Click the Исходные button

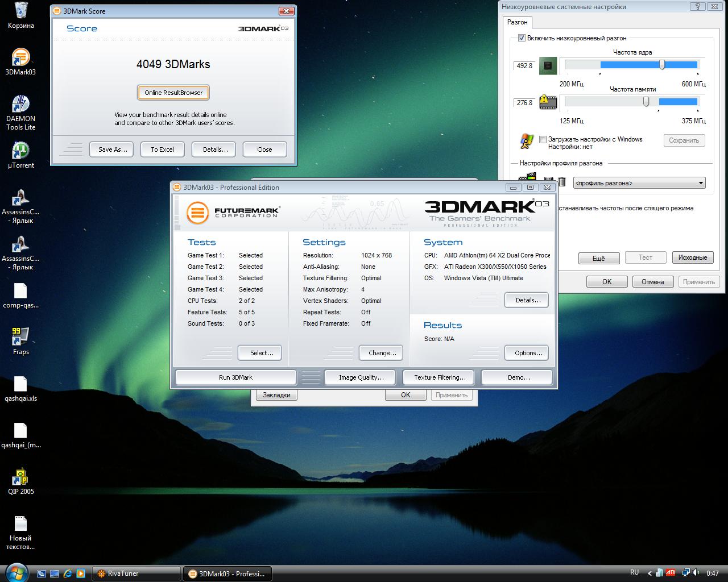(693, 257)
